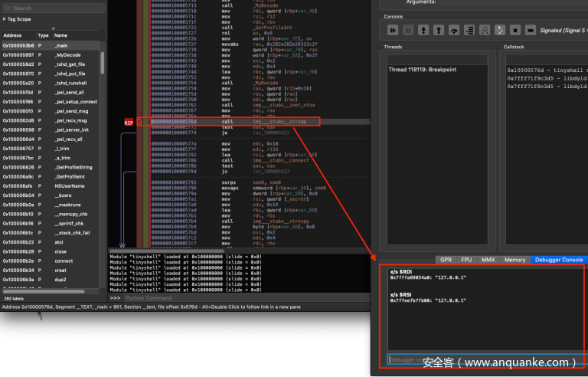Switch to the FPU tab
This screenshot has width=588, height=377.
tap(465, 260)
